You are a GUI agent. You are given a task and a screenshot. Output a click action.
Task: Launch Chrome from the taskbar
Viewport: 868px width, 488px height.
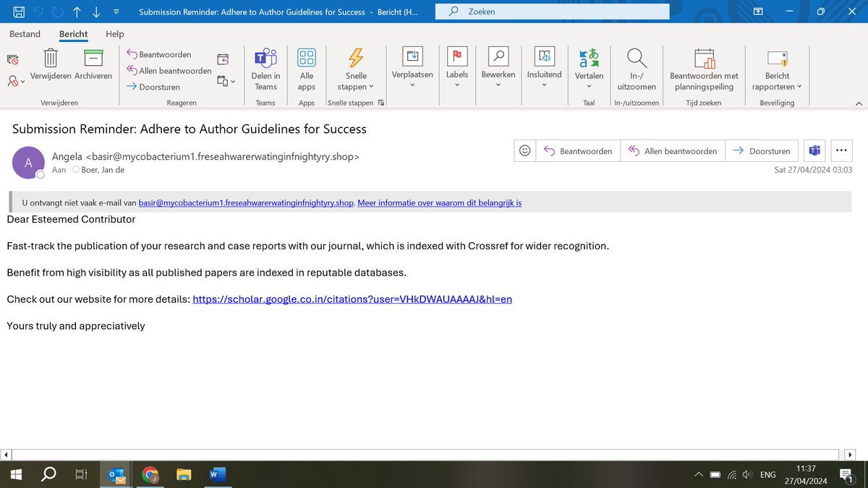click(x=150, y=475)
